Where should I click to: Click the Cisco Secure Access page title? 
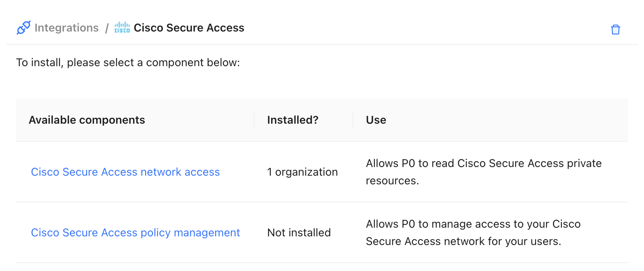[189, 28]
